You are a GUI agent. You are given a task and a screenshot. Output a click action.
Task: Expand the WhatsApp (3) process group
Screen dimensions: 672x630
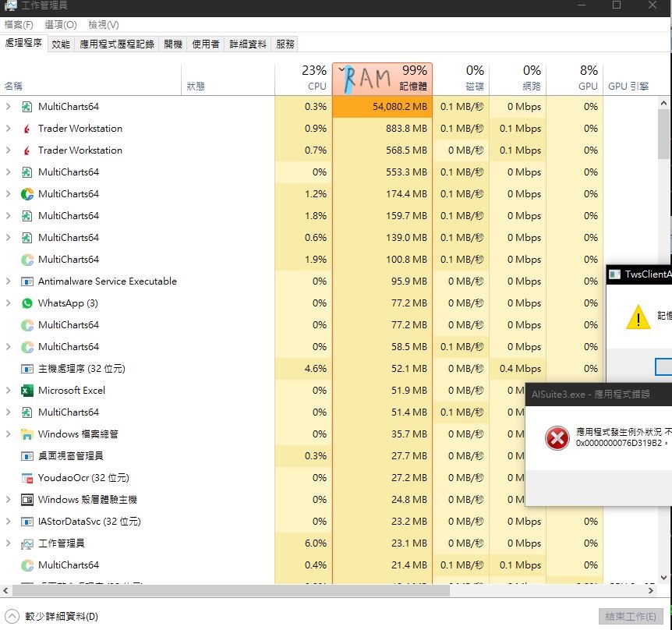[8, 303]
